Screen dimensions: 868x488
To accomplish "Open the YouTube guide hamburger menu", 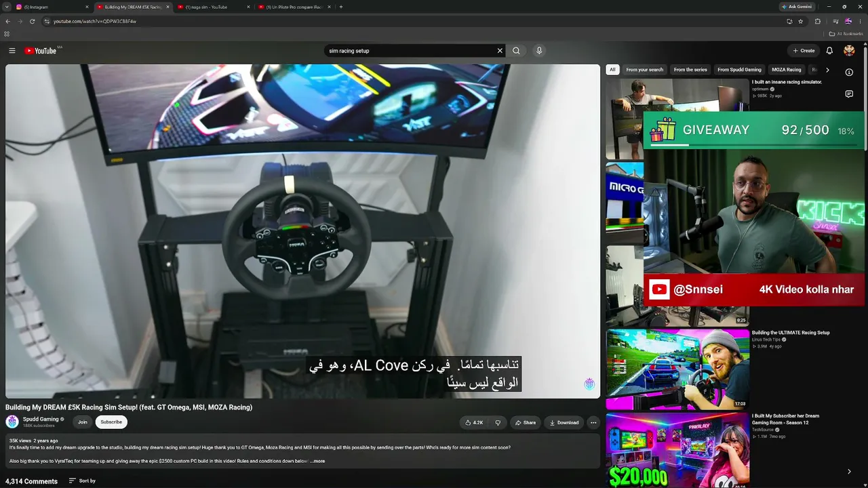I will (12, 51).
